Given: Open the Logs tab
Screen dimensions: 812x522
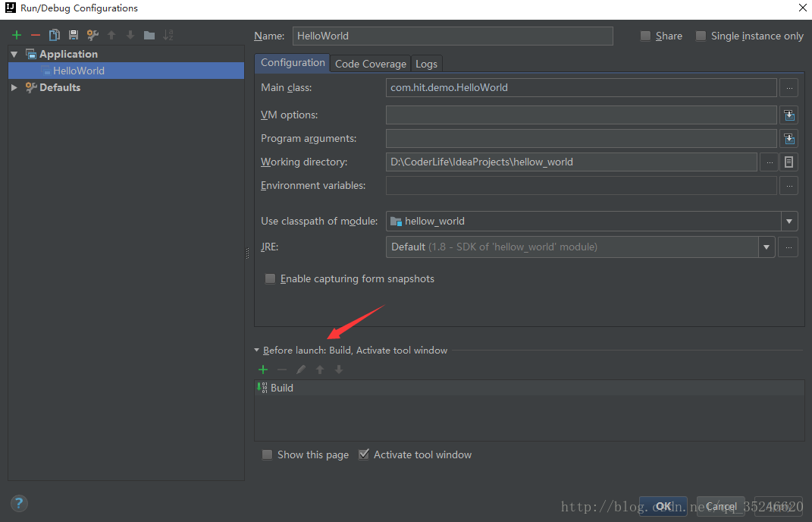Looking at the screenshot, I should (x=426, y=64).
